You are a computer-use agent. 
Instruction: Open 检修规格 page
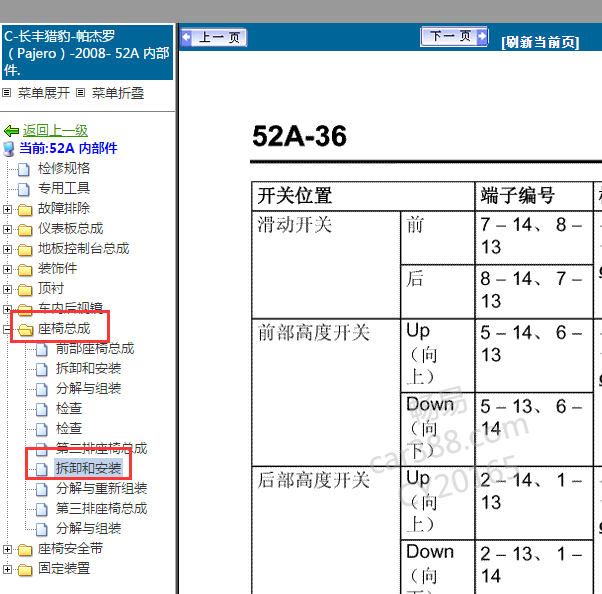point(64,168)
